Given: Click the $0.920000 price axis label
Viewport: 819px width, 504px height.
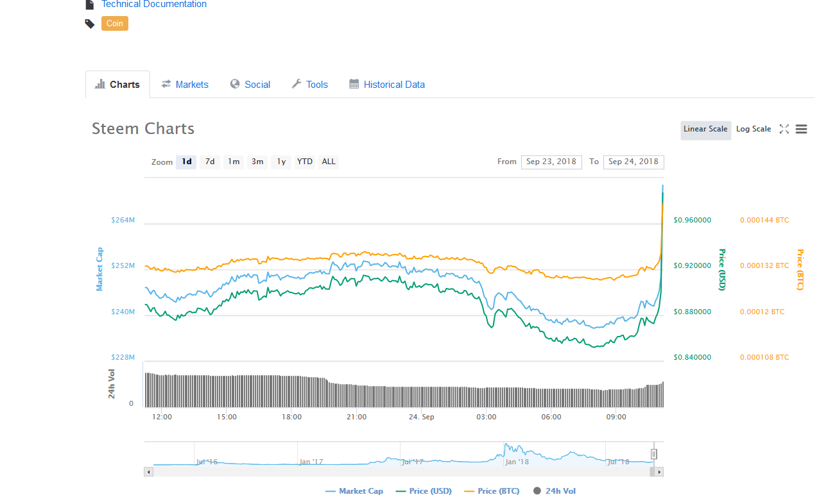Looking at the screenshot, I should click(x=693, y=265).
